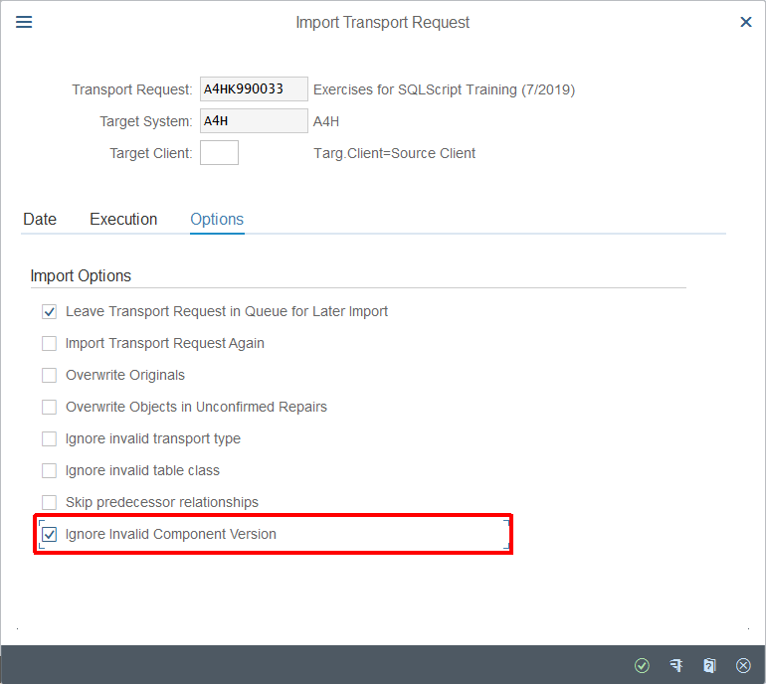Toggle Skip predecessor relationships checkbox

49,502
